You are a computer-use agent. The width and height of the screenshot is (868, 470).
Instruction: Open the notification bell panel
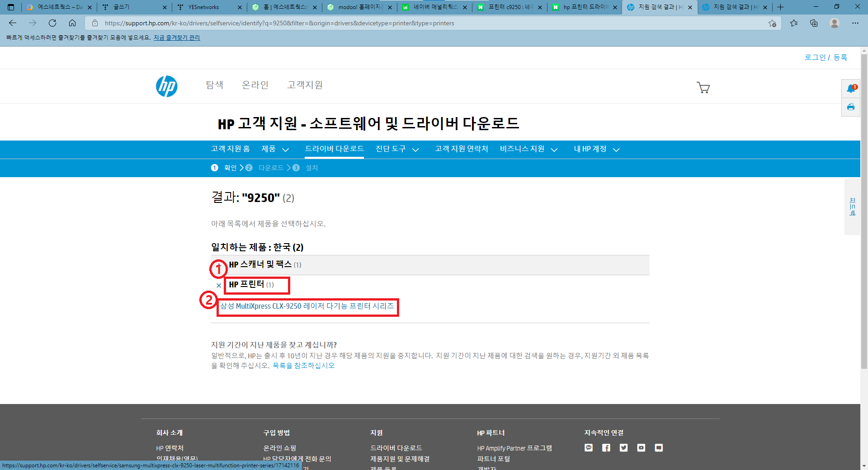[851, 89]
